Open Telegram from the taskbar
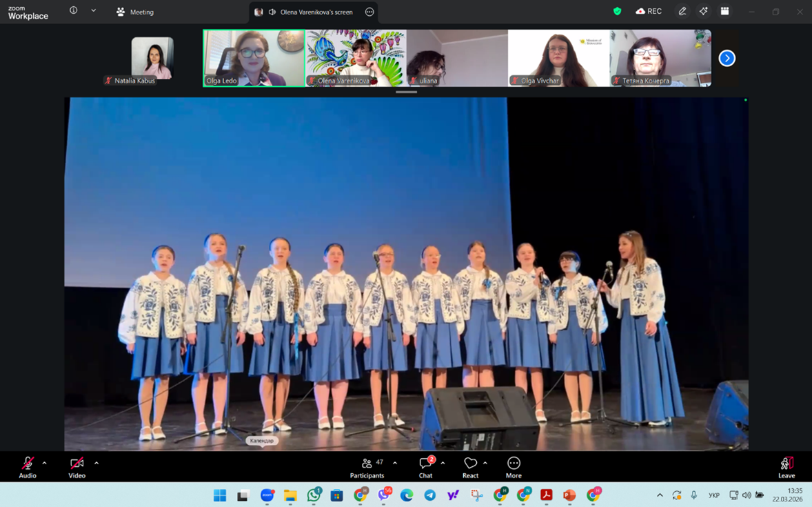812x507 pixels. 430,495
